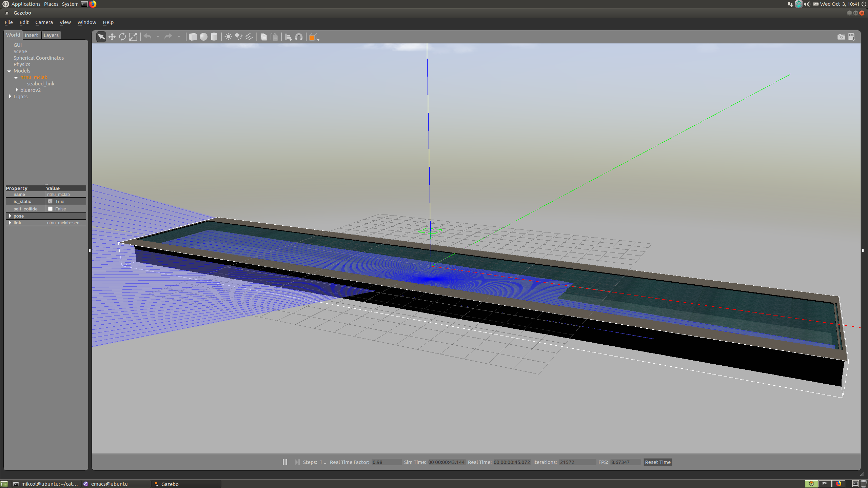Toggle is_static property checkbox
Viewport: 868px width, 488px height.
tap(50, 201)
